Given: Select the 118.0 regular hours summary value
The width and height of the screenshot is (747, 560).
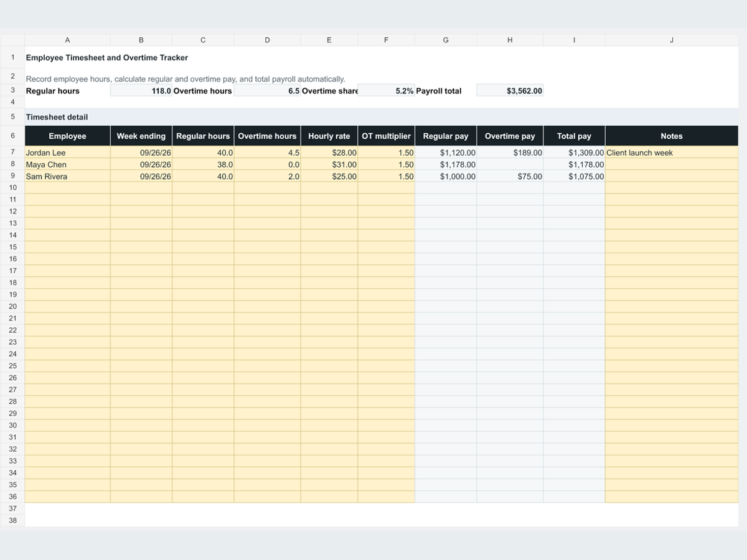Looking at the screenshot, I should point(141,91).
